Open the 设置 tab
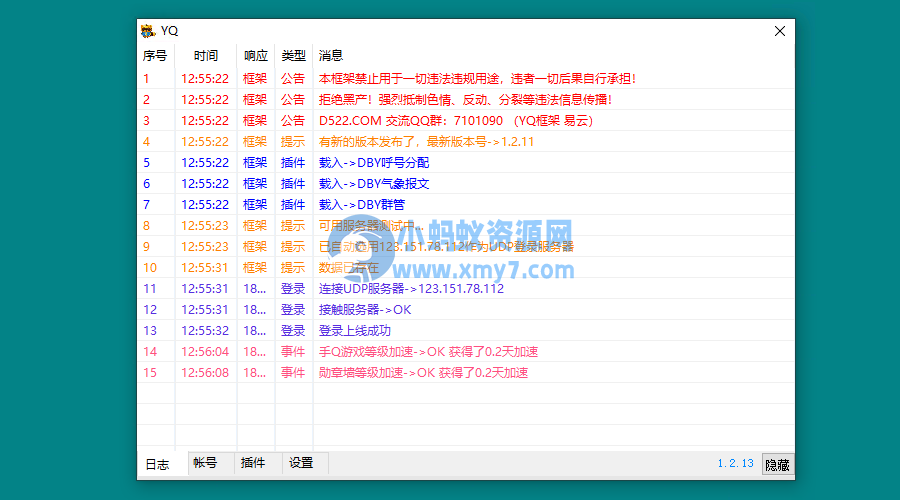The height and width of the screenshot is (500, 900). tap(301, 463)
